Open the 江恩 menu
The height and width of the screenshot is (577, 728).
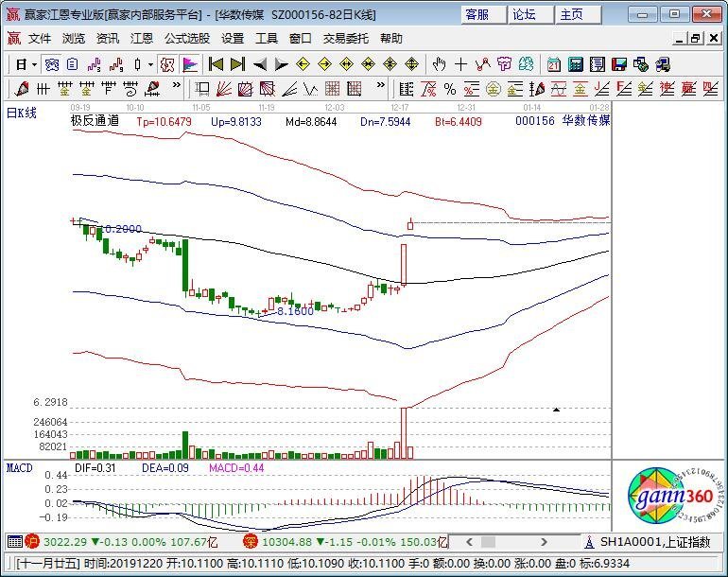pos(142,39)
